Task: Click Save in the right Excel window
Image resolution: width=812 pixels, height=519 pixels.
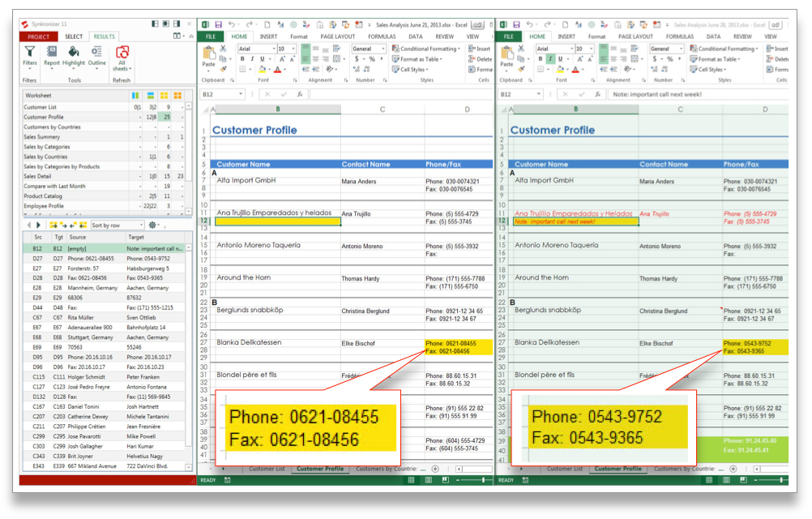Action: click(x=516, y=24)
